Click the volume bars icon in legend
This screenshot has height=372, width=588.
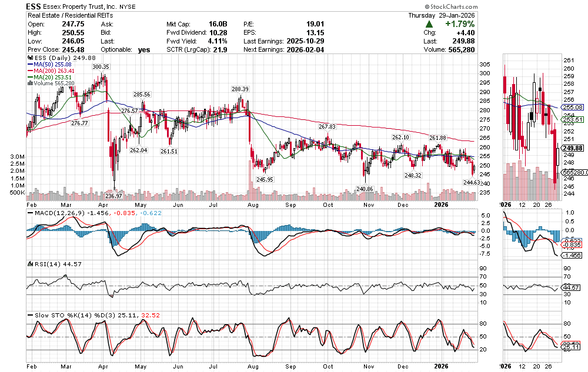point(29,83)
